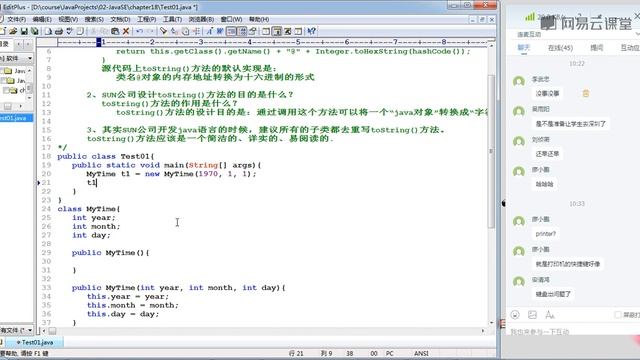The height and width of the screenshot is (360, 640).
Task: Click the editor vertical scrollbar down arrow
Action: 491,322
